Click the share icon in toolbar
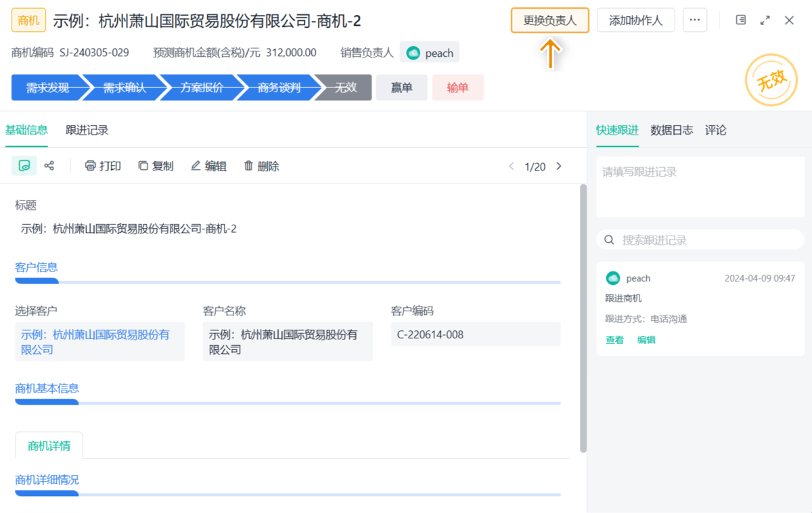 [x=49, y=166]
